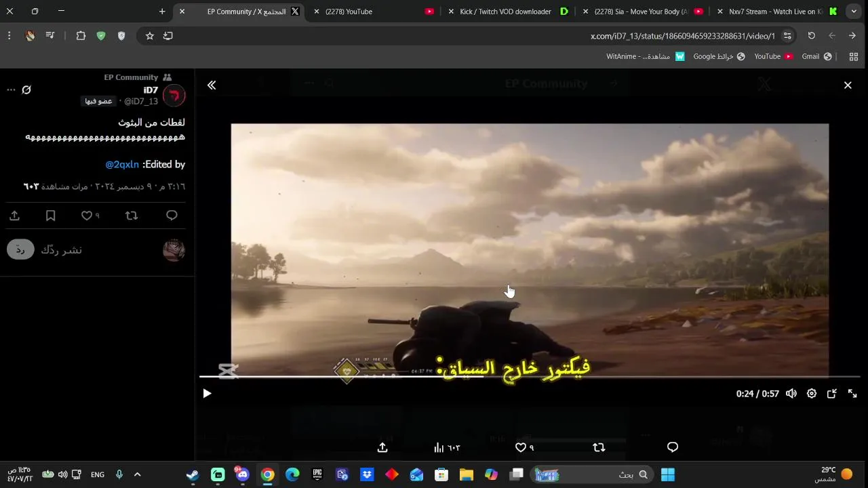Open Steam from the taskbar

pyautogui.click(x=193, y=474)
